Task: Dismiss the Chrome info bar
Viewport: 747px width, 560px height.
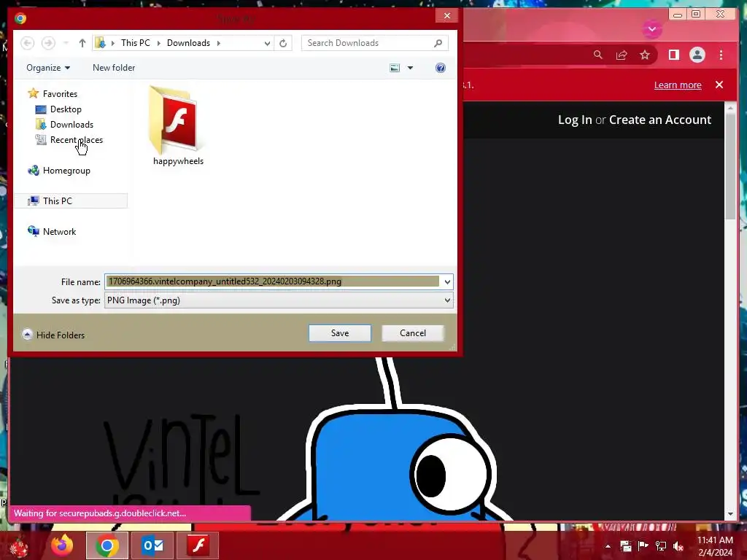Action: coord(719,85)
